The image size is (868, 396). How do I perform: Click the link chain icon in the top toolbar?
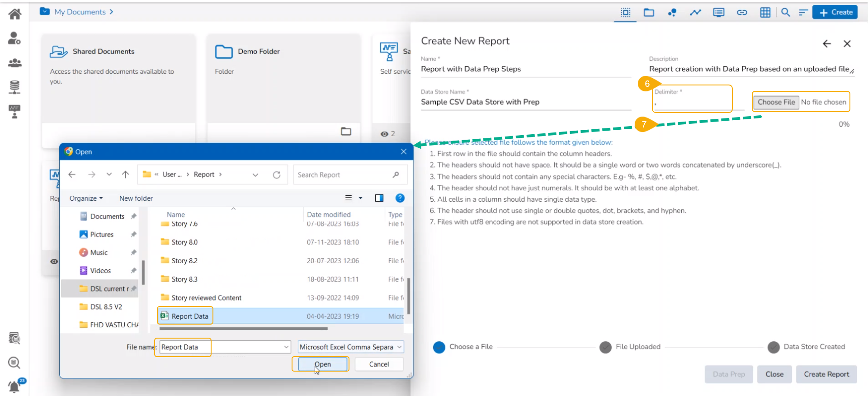(x=742, y=13)
